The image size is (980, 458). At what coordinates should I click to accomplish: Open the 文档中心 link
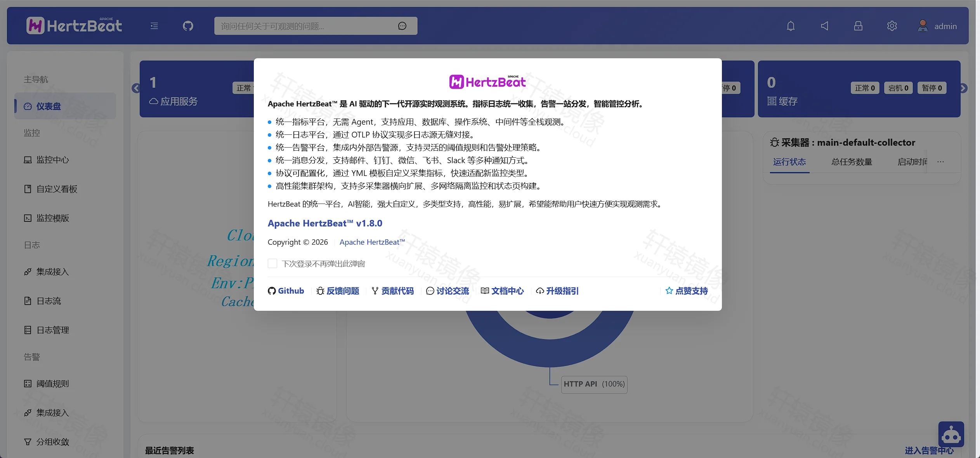click(502, 291)
